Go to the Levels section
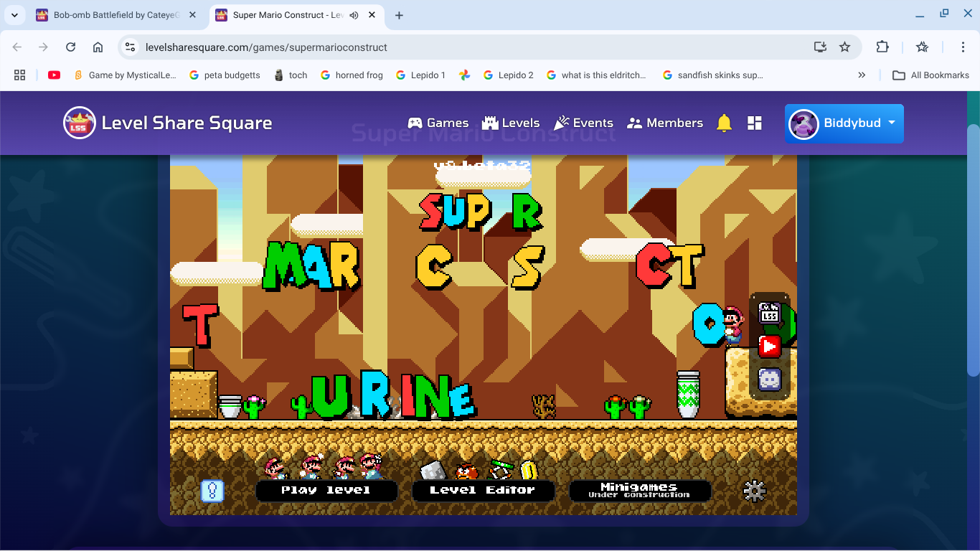Image resolution: width=980 pixels, height=551 pixels. click(x=511, y=123)
